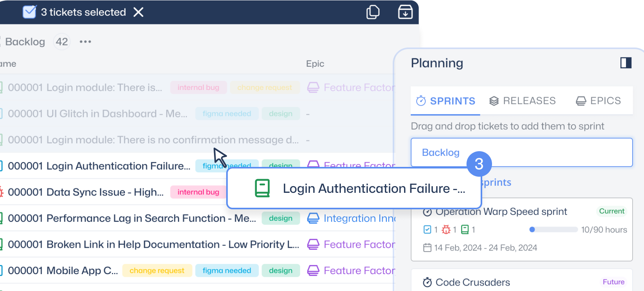Click the bug count icon in the Warp Speed sprint
Screen dimensions: 644x291
[446, 229]
